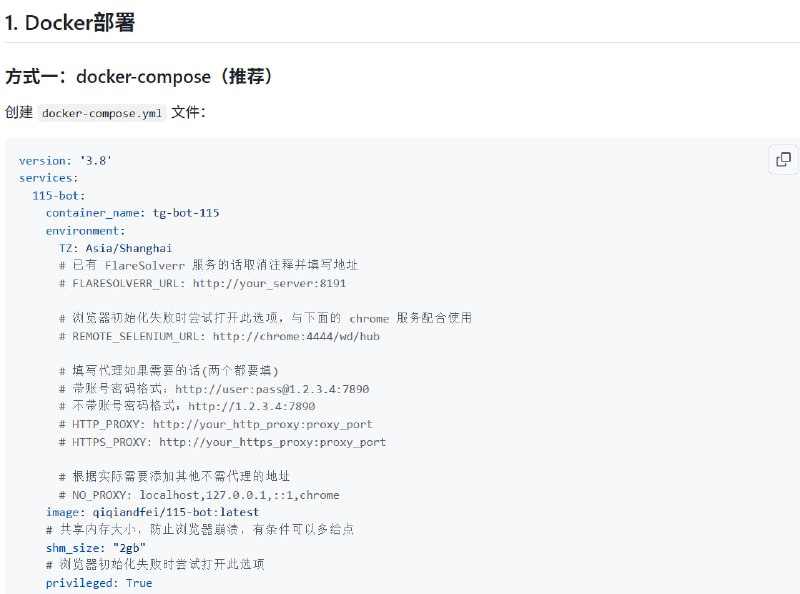The image size is (800, 594).
Task: Click the commented HTTP_PROXY line
Action: click(215, 424)
